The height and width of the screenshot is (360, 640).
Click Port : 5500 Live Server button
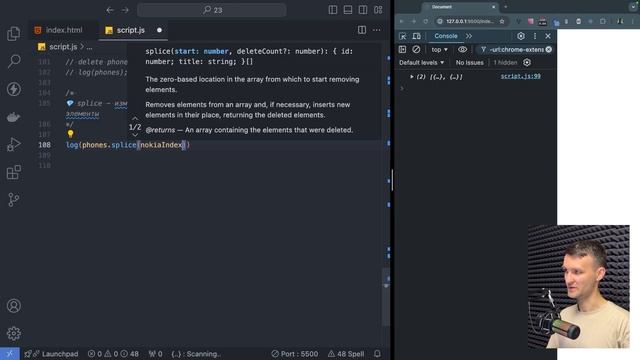tap(295, 354)
